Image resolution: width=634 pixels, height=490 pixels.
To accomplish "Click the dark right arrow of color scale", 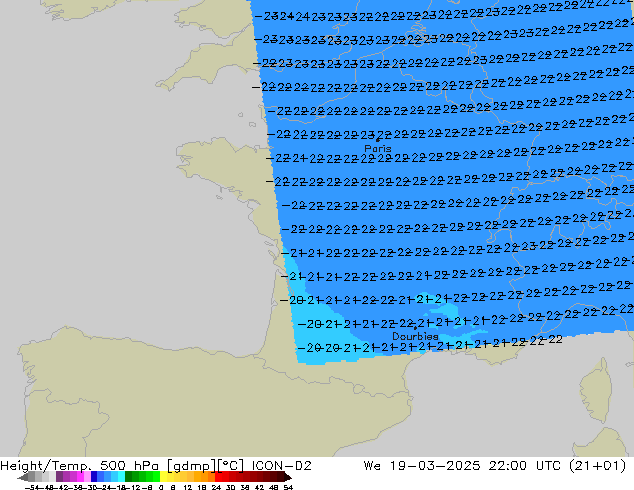I will point(288,477).
